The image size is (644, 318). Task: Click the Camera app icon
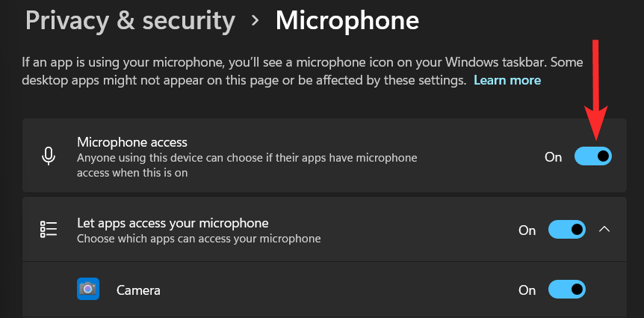coord(88,289)
